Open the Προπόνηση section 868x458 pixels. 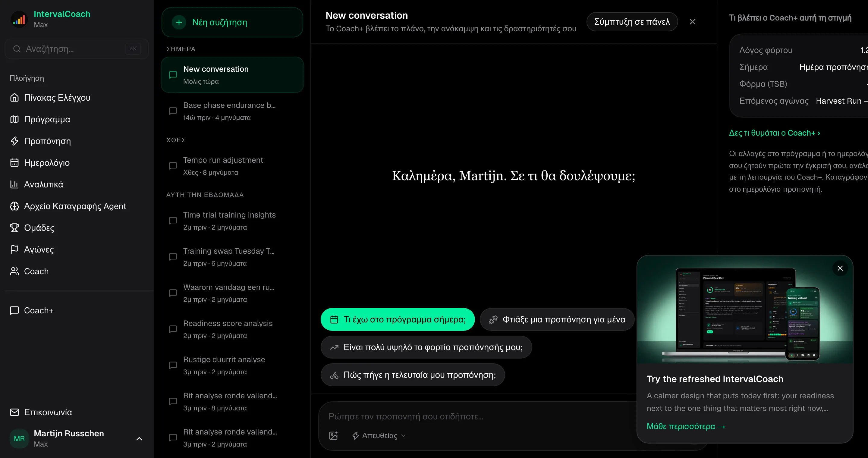click(77, 141)
